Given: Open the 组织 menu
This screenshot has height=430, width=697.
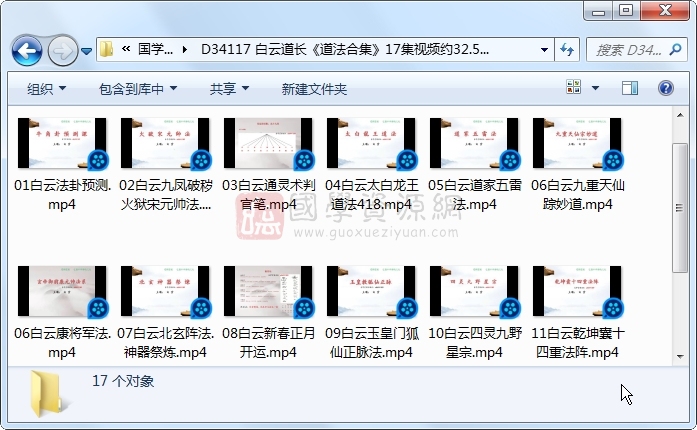Looking at the screenshot, I should [46, 89].
